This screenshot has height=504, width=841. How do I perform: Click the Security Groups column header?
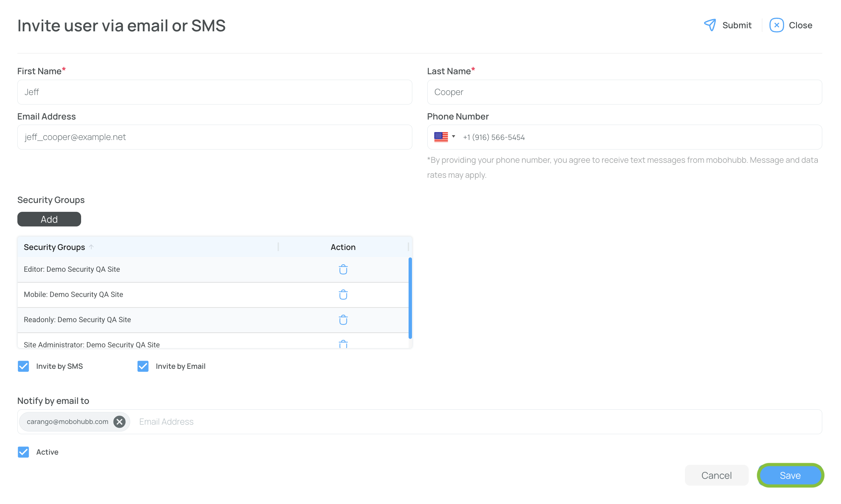click(55, 247)
